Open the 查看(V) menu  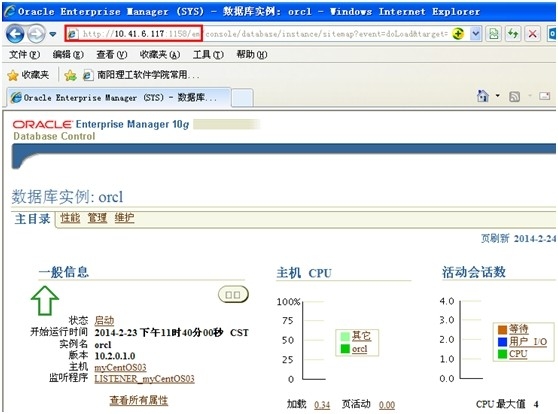pyautogui.click(x=111, y=54)
